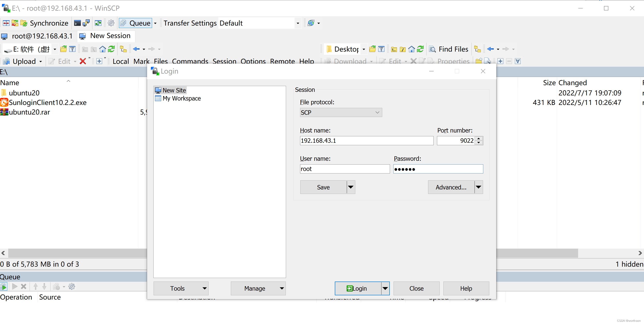Expand Advanced button dropdown arrow

coord(478,187)
